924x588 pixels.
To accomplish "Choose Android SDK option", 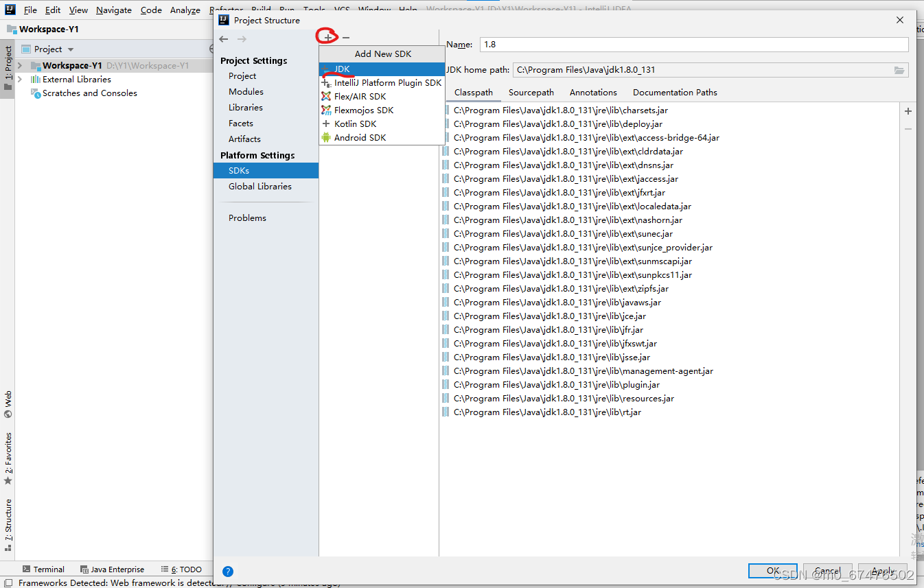I will coord(382,138).
